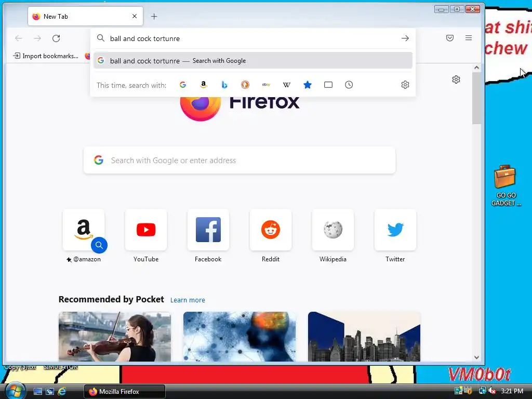The width and height of the screenshot is (532, 399).
Task: Personalize new tab with the gear icon
Action: [x=456, y=79]
